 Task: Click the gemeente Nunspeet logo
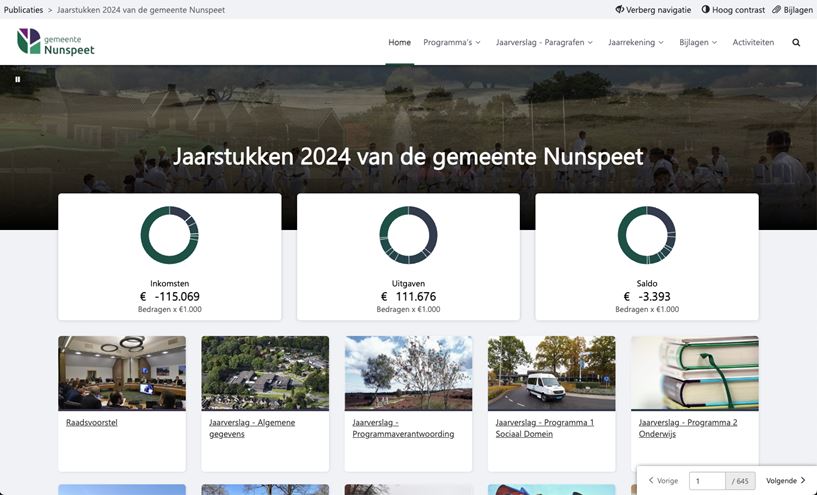[56, 42]
